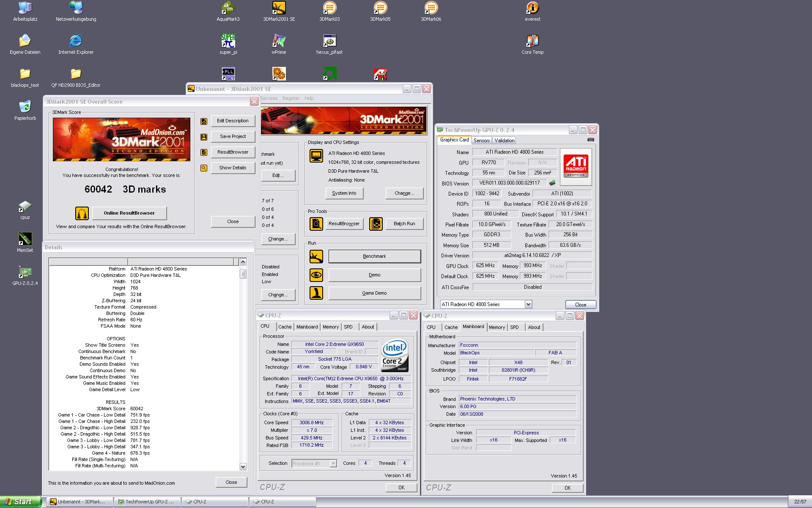Image resolution: width=812 pixels, height=508 pixels.
Task: Click the Details list scrollbar up arrow
Action: pos(243,262)
